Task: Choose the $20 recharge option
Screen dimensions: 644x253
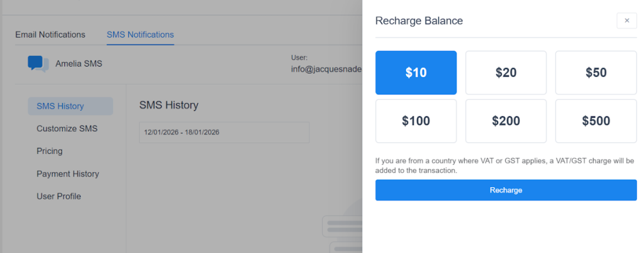Action: point(506,73)
